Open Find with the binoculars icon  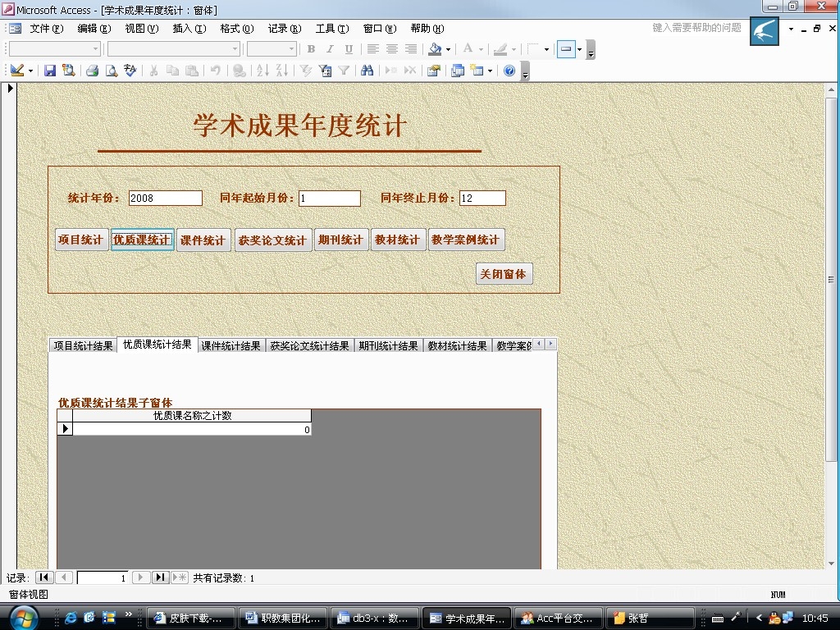coord(367,71)
